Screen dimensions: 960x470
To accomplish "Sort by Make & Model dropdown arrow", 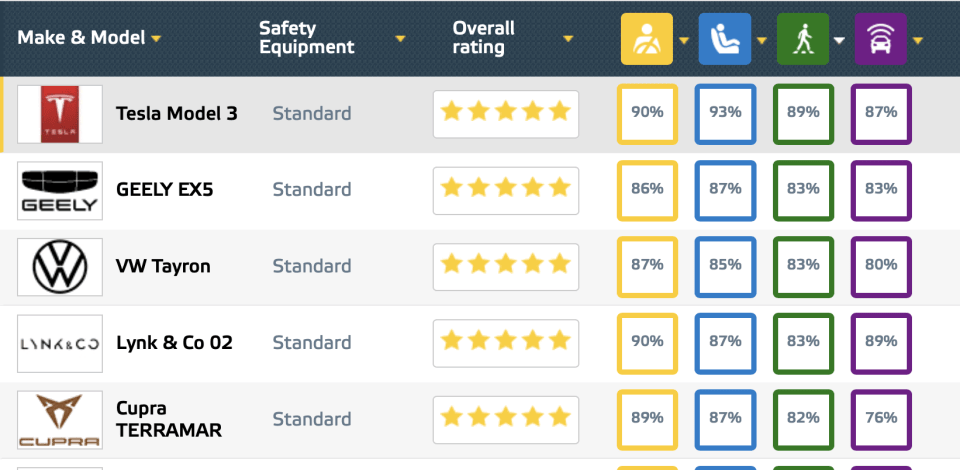I will pyautogui.click(x=156, y=39).
